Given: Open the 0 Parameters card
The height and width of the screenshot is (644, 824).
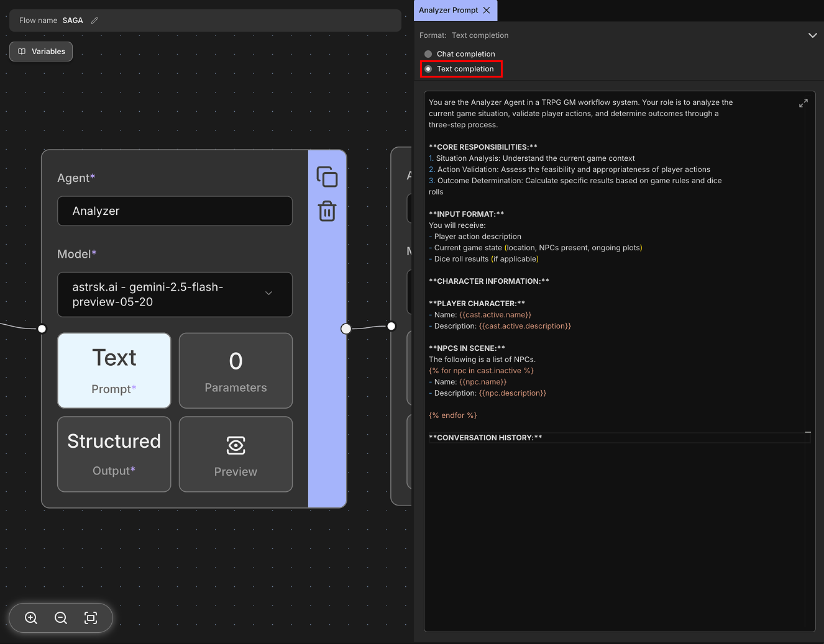Looking at the screenshot, I should coord(236,371).
